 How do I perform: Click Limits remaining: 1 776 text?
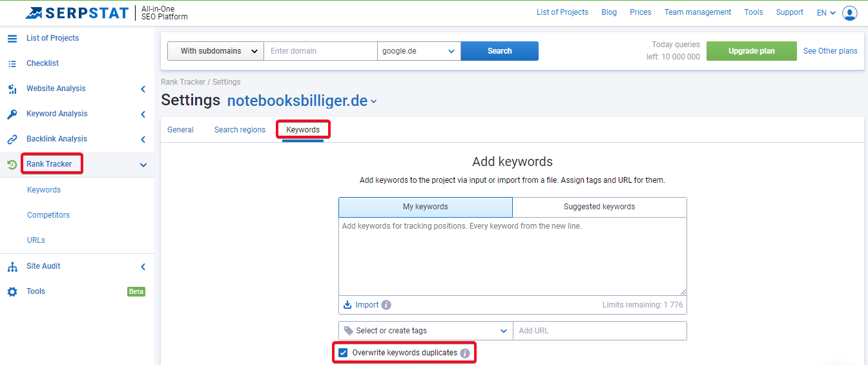[643, 305]
